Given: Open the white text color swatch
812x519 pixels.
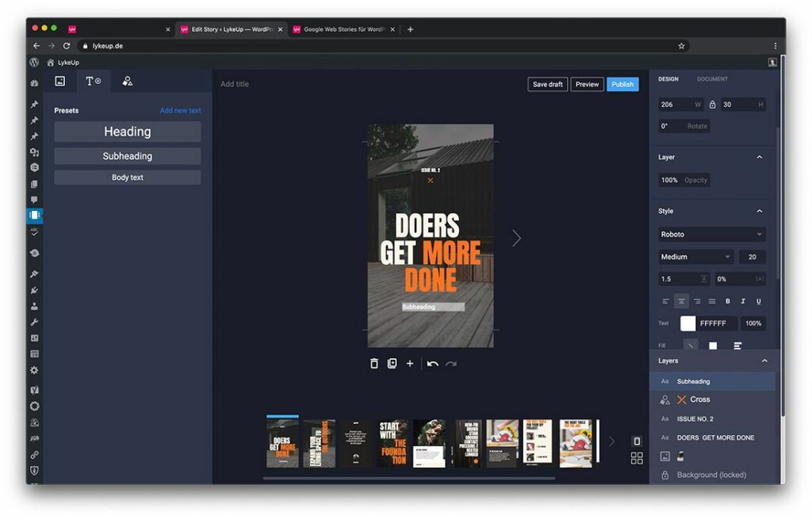Looking at the screenshot, I should 688,323.
